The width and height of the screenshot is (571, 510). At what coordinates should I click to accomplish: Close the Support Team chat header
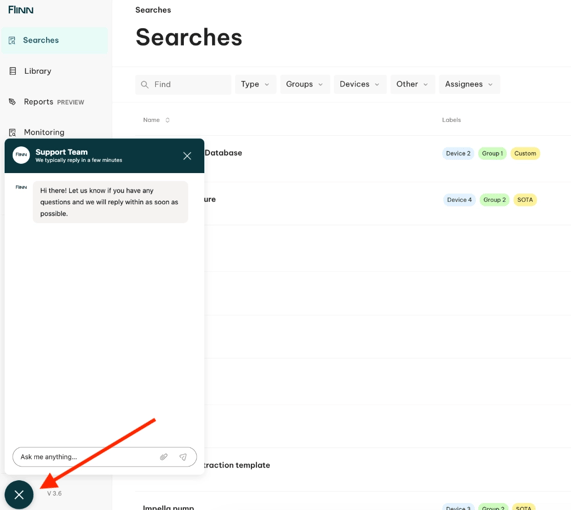(187, 156)
